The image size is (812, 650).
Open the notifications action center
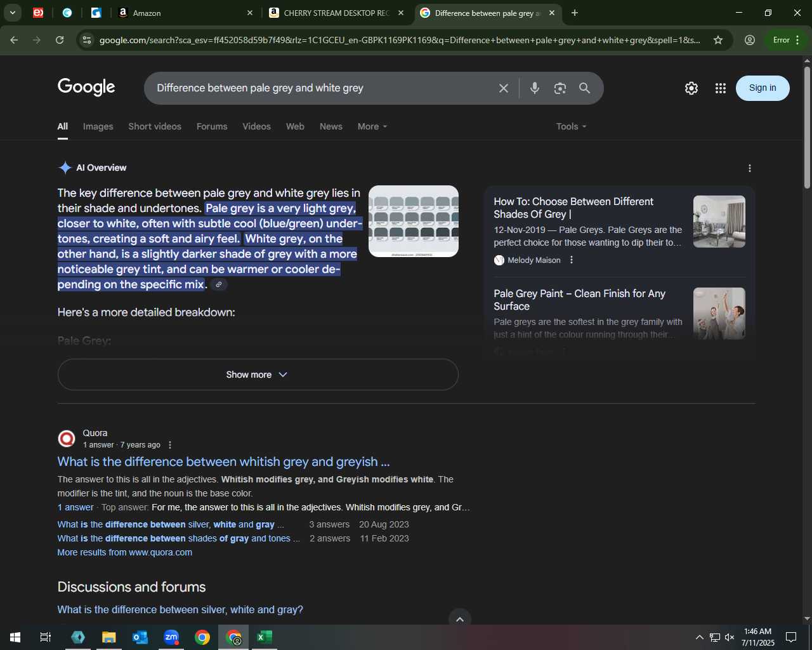[x=791, y=637]
